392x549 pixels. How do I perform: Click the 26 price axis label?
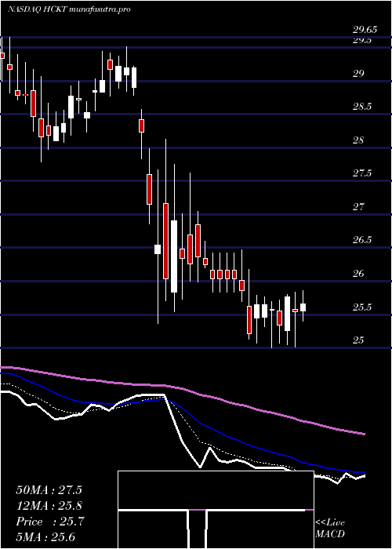click(358, 274)
